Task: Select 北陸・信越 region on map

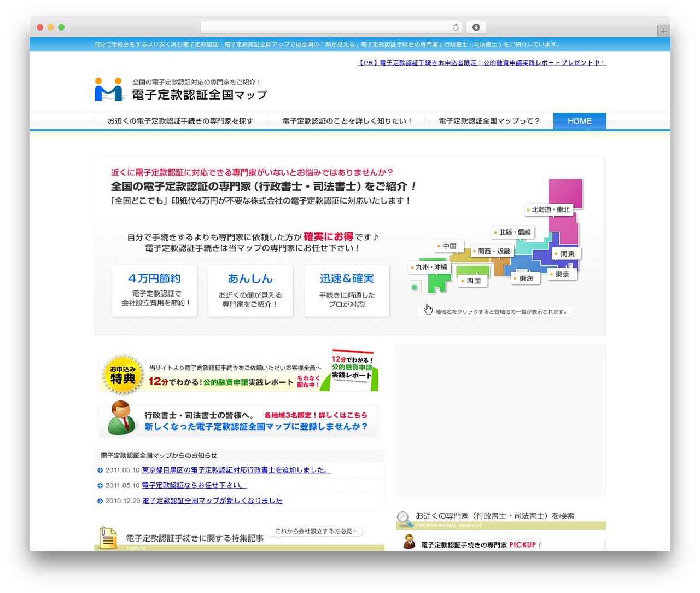Action: pyautogui.click(x=512, y=232)
